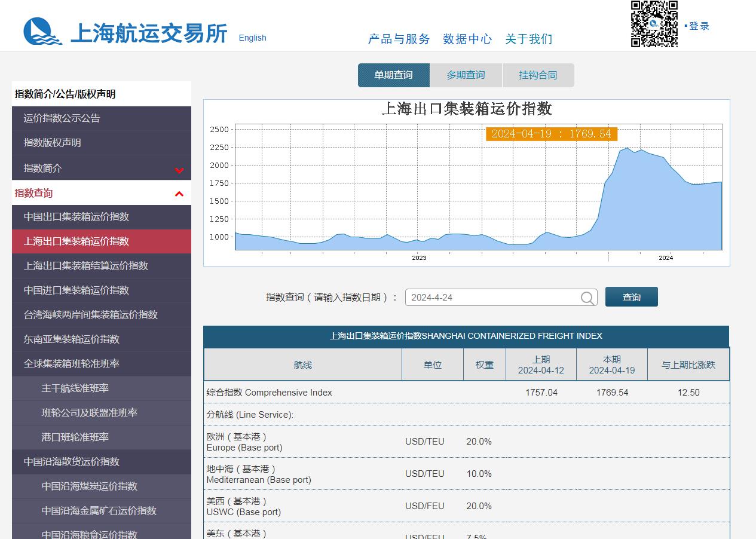756x539 pixels.
Task: Open the 关于我们 menu
Action: (x=529, y=39)
